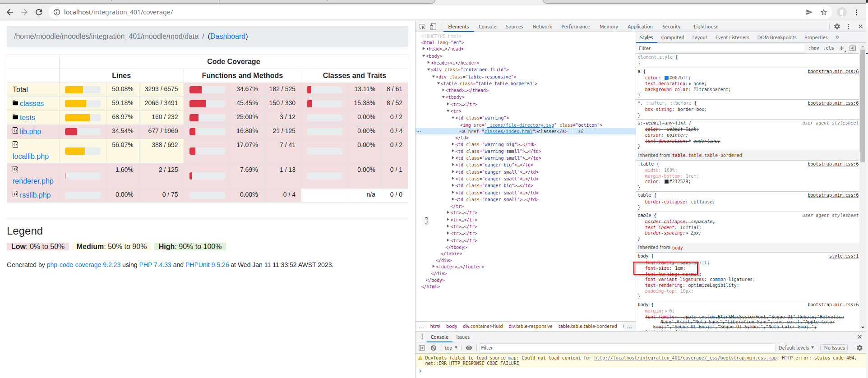Bookmark this page with the star icon
This screenshot has width=868, height=378.
pos(824,12)
